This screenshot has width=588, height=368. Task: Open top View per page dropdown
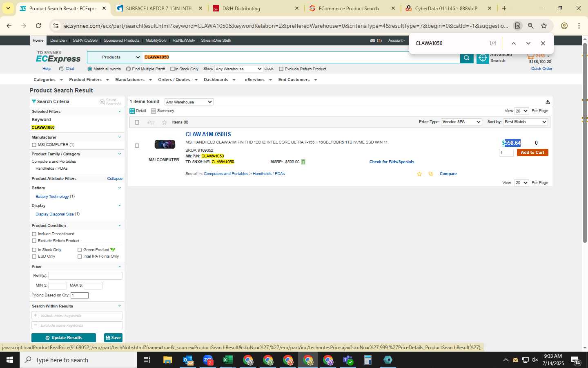[521, 111]
